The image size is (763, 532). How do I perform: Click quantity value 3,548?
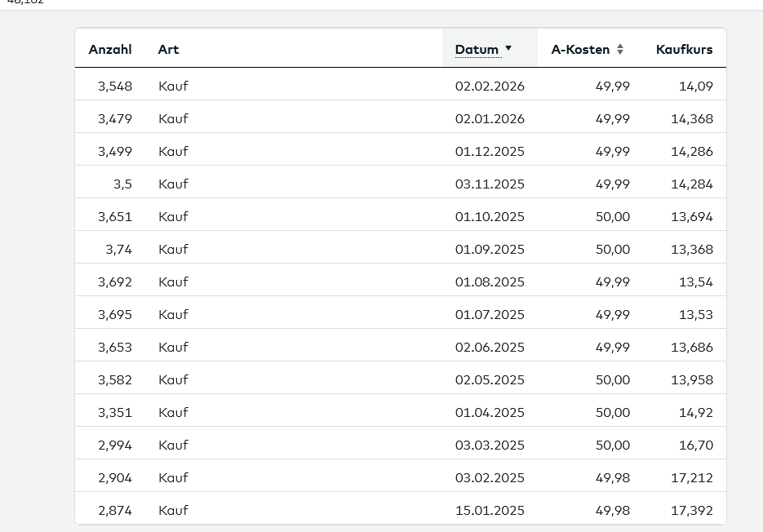(x=115, y=86)
